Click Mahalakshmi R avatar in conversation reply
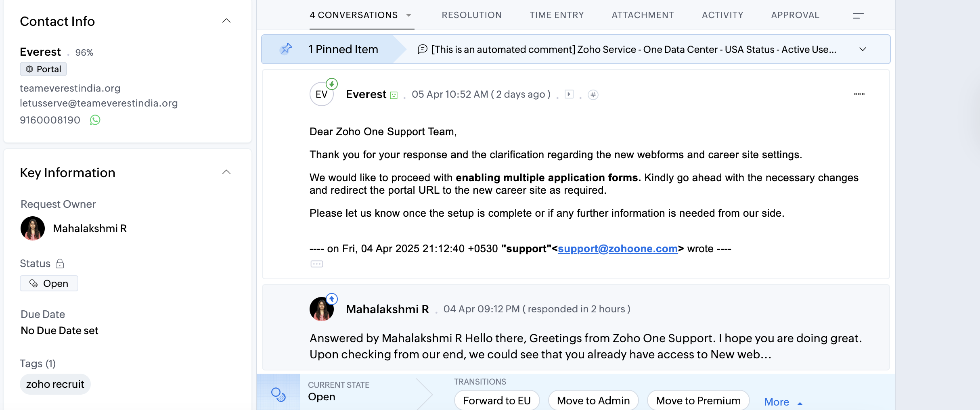The width and height of the screenshot is (980, 410). [x=321, y=309]
